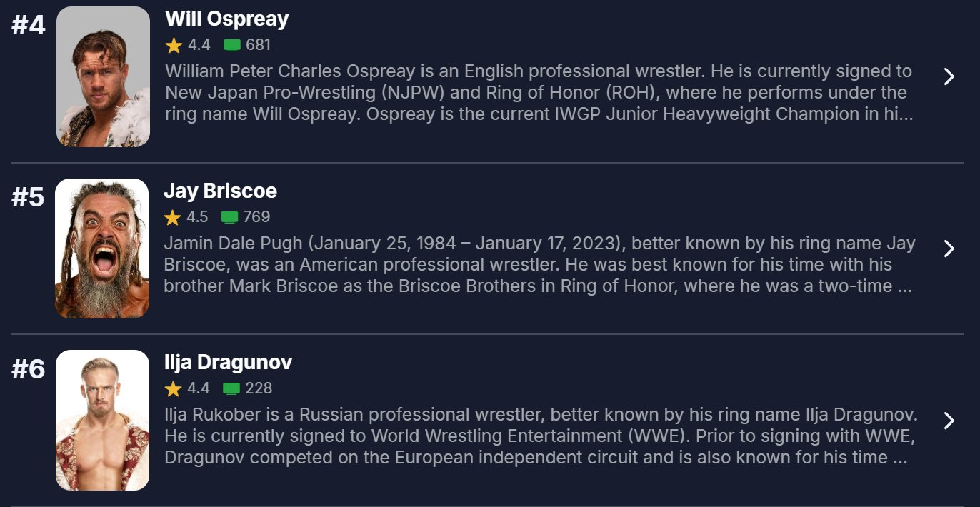Open the Will Ospreay name link

(226, 19)
